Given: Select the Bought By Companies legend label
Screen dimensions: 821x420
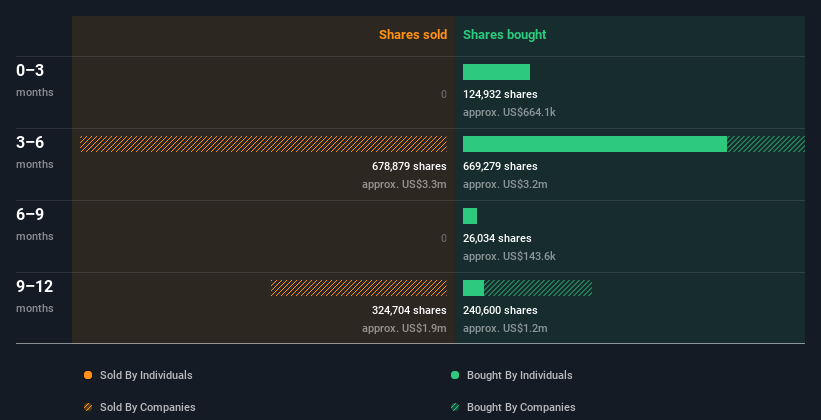Looking at the screenshot, I should pyautogui.click(x=521, y=407).
